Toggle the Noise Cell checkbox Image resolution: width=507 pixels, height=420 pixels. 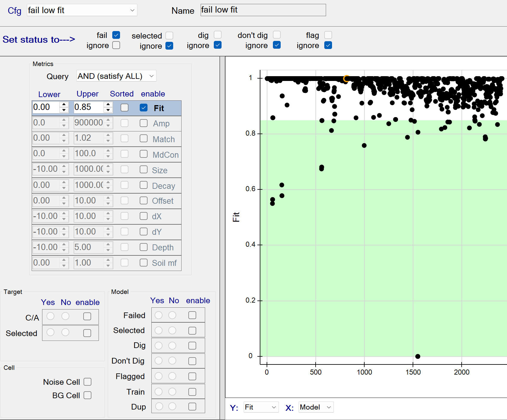87,382
